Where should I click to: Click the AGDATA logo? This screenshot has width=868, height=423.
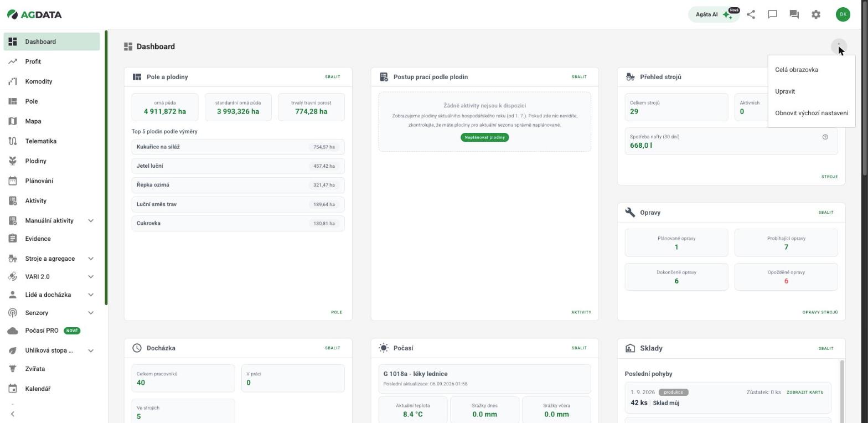click(34, 14)
